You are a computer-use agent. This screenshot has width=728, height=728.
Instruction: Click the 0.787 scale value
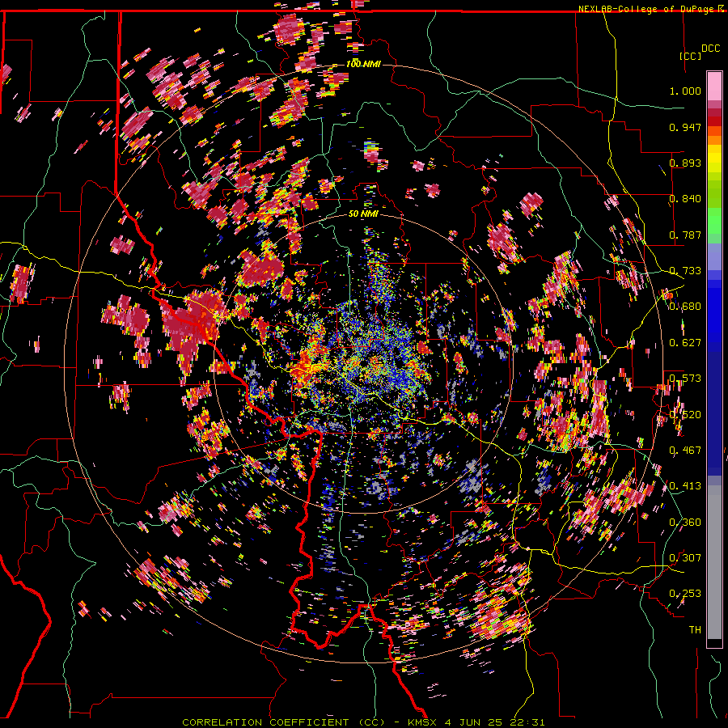point(685,235)
